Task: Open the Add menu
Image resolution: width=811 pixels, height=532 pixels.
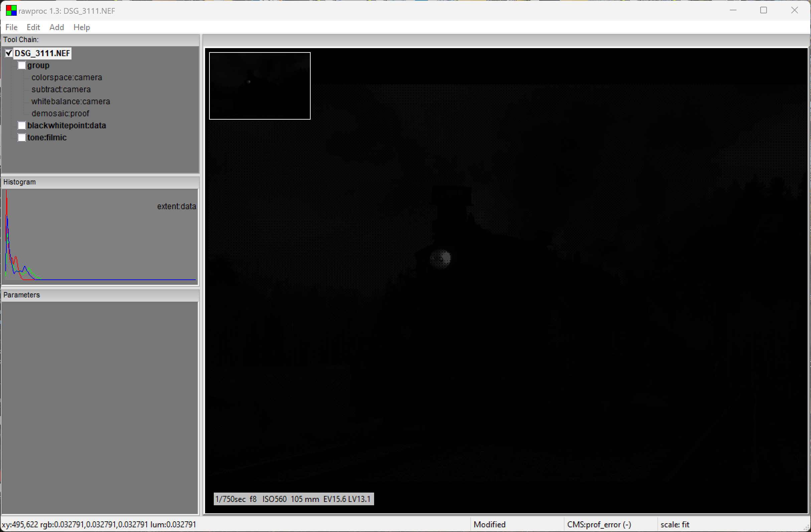Action: (56, 27)
